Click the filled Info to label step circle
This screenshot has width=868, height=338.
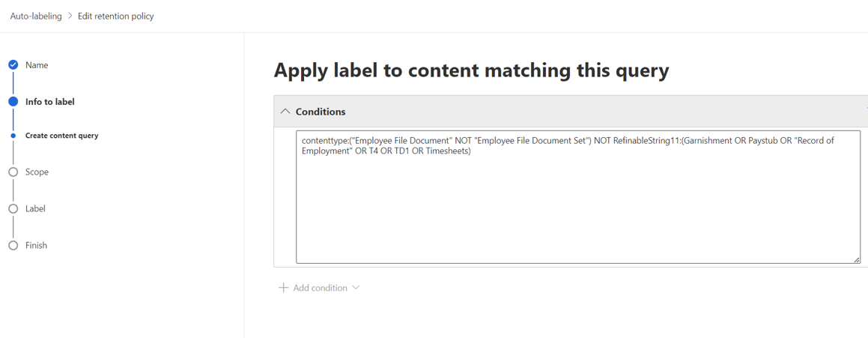tap(13, 101)
